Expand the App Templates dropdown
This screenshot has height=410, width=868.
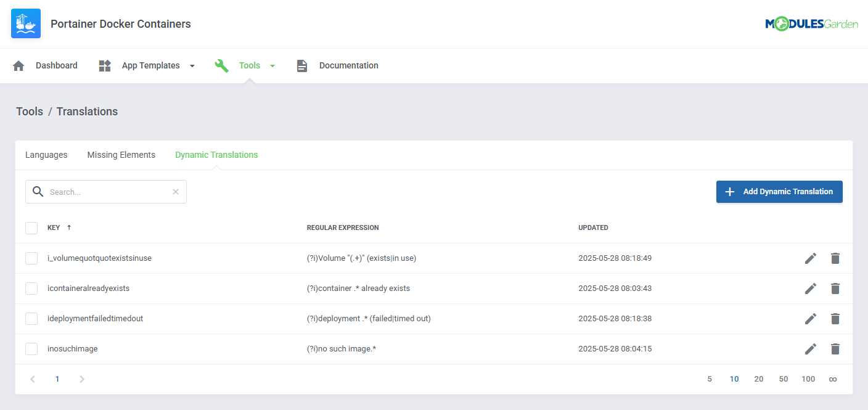point(192,65)
